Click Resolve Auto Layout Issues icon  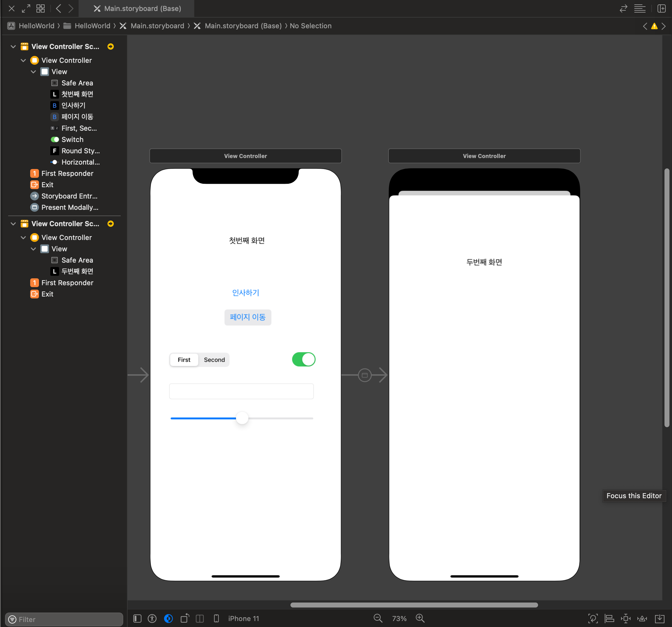tap(642, 618)
